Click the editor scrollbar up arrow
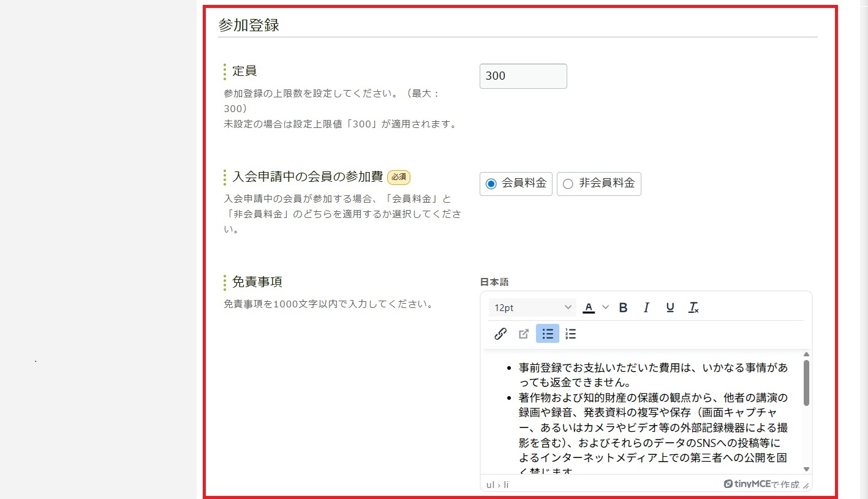This screenshot has width=868, height=499. pos(806,355)
